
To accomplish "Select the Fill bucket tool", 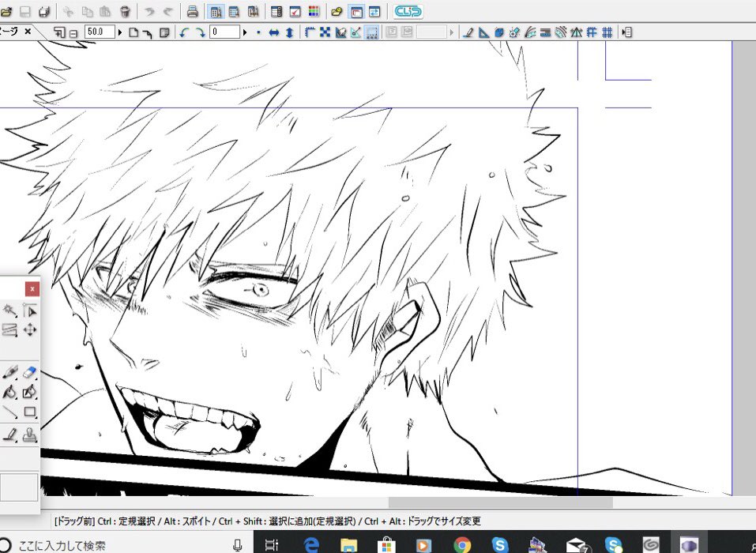I will (x=9, y=392).
